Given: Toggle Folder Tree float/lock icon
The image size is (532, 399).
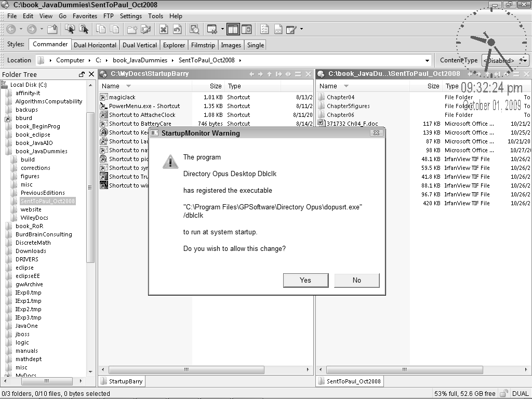Looking at the screenshot, I should pos(82,74).
